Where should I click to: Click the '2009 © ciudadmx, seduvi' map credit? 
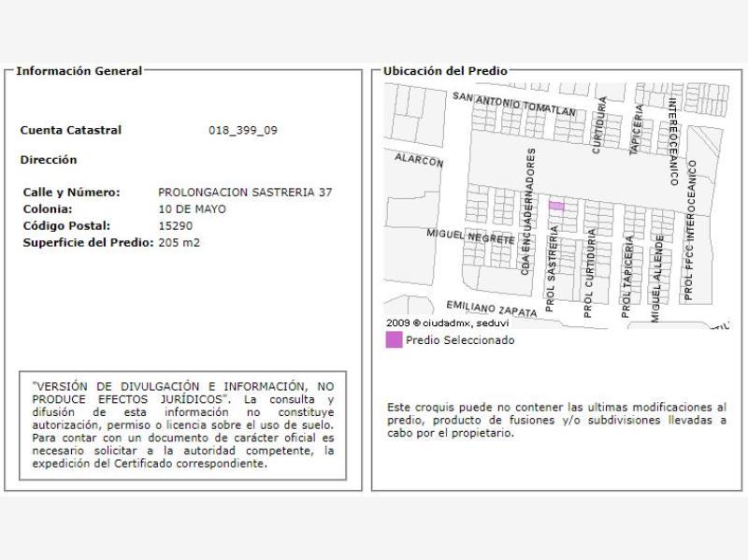pos(448,323)
